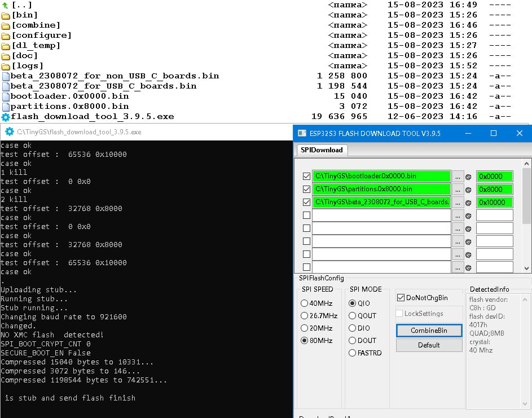
Task: Open file browser for the beta firmware row
Action: [x=458, y=202]
